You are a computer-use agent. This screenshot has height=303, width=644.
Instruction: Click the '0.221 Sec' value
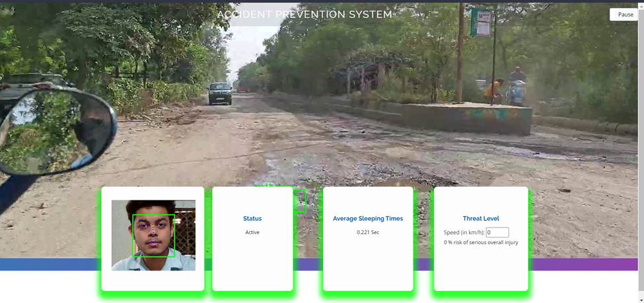[368, 232]
